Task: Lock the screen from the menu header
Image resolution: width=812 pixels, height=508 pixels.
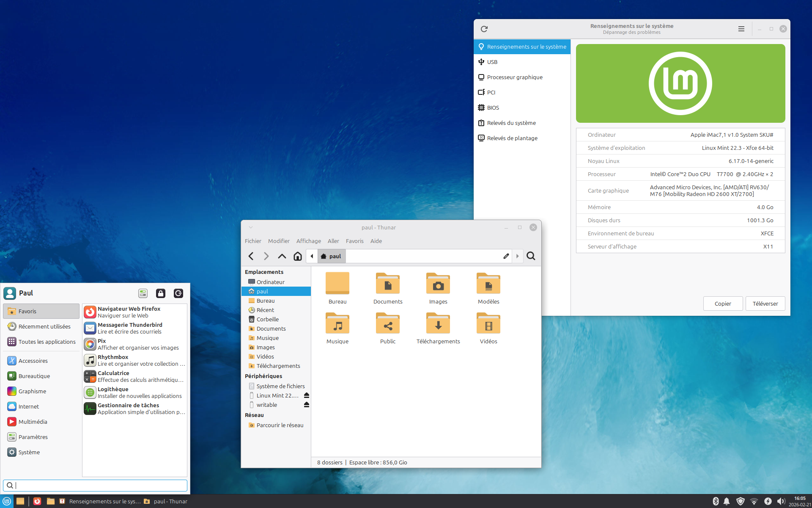Action: pos(161,293)
